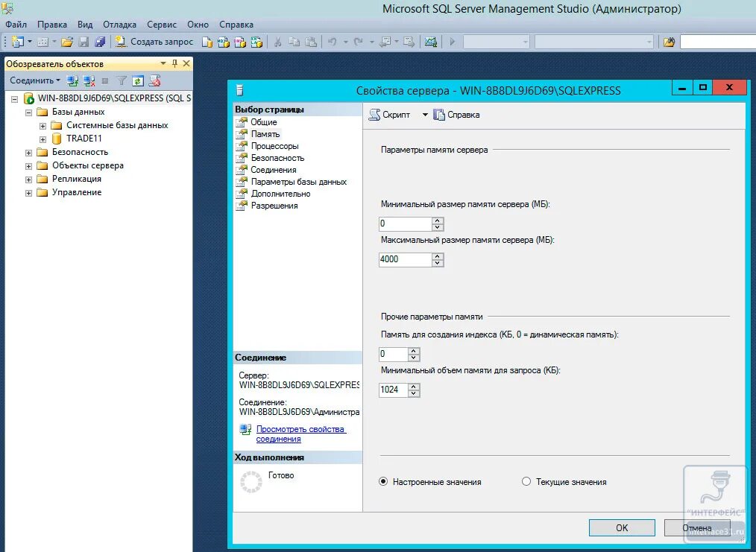This screenshot has width=756, height=552.
Task: Expand the Управление folder
Action: (28, 193)
